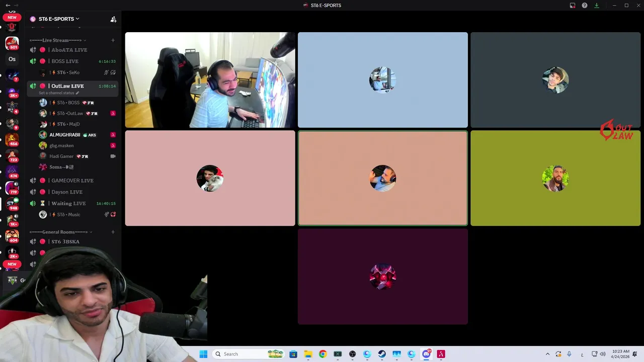Join the Waiting LIVE voice channel
Image resolution: width=644 pixels, height=362 pixels.
tap(73, 204)
